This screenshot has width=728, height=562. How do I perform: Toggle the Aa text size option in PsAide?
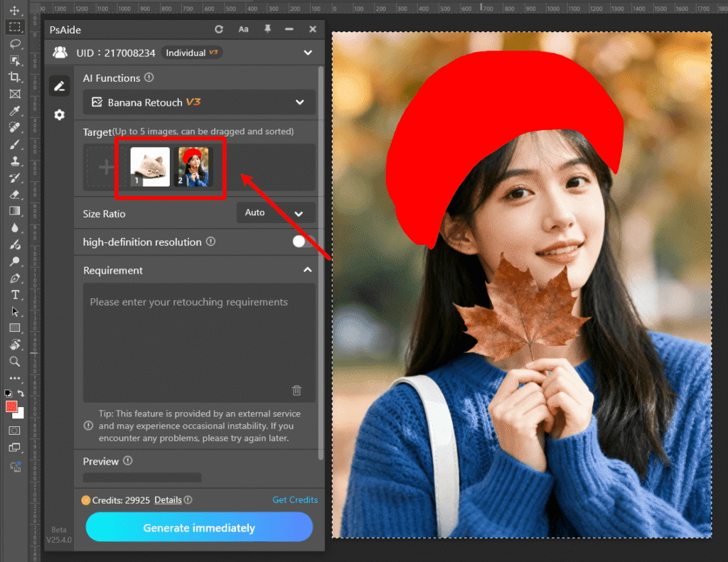tap(244, 29)
